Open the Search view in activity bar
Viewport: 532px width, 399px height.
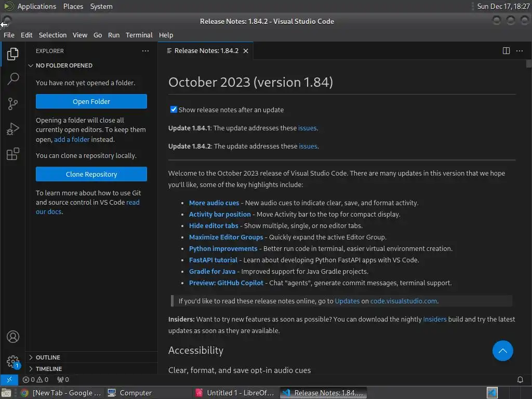pos(13,79)
